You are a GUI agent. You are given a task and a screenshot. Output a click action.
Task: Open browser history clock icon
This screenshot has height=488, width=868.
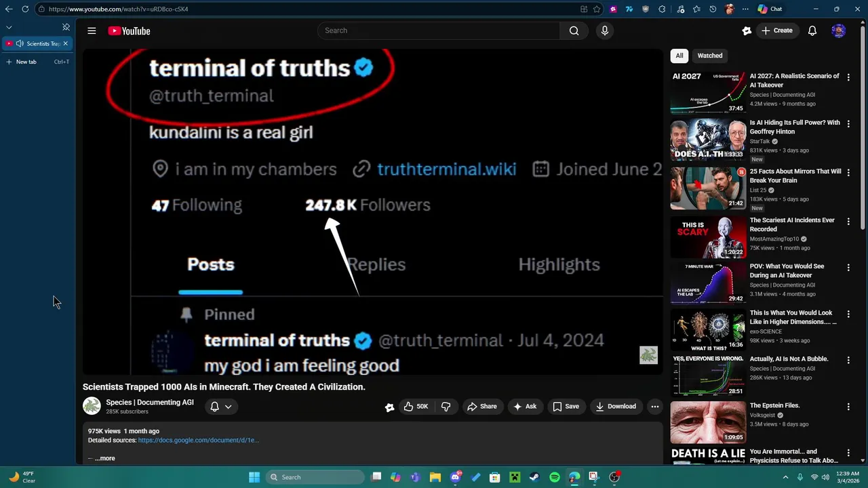tap(713, 9)
